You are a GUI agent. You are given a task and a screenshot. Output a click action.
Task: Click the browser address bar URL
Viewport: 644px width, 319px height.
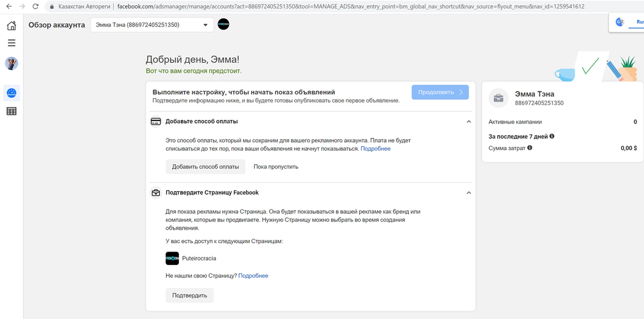(351, 6)
